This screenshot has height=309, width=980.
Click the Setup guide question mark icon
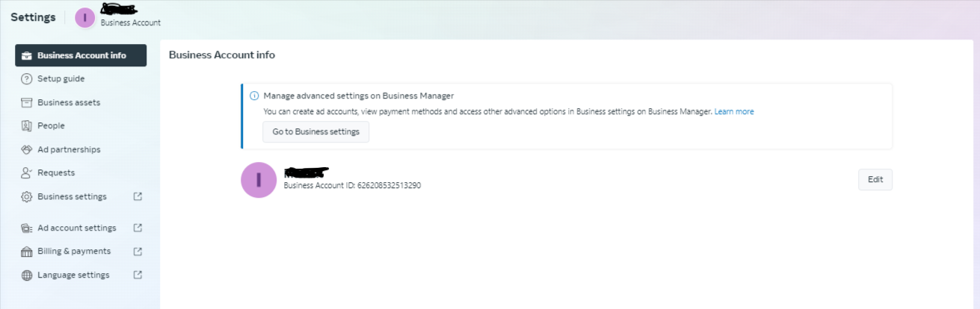point(27,79)
